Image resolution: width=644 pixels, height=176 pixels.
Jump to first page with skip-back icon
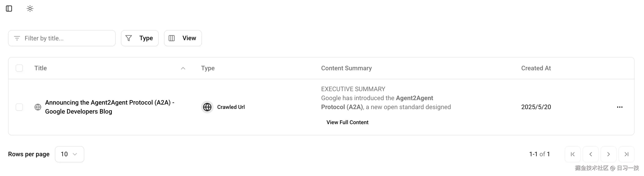tap(573, 154)
